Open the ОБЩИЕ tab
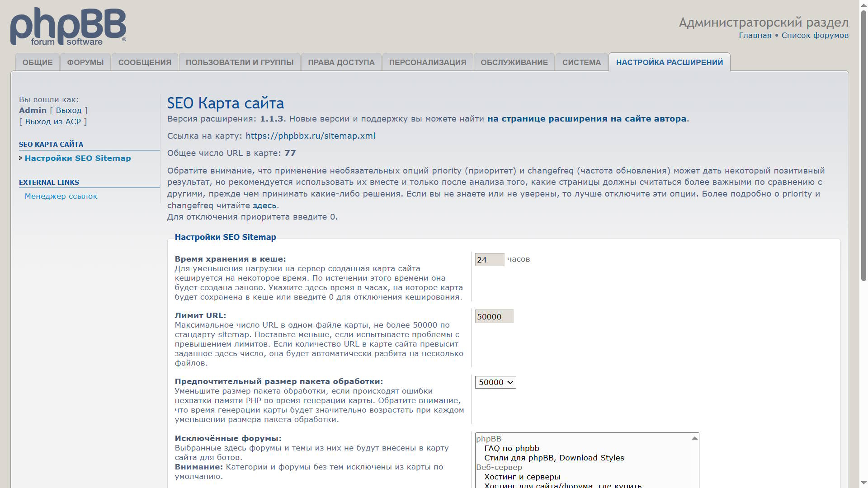This screenshot has height=488, width=868. (38, 62)
